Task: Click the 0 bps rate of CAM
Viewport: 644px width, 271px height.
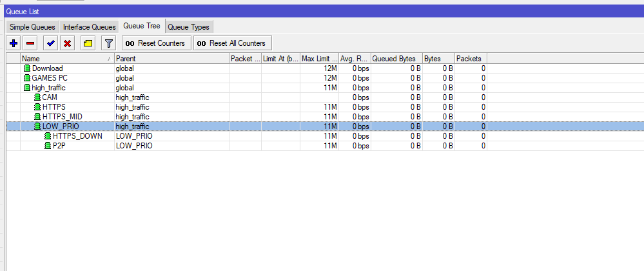Action: click(x=360, y=97)
